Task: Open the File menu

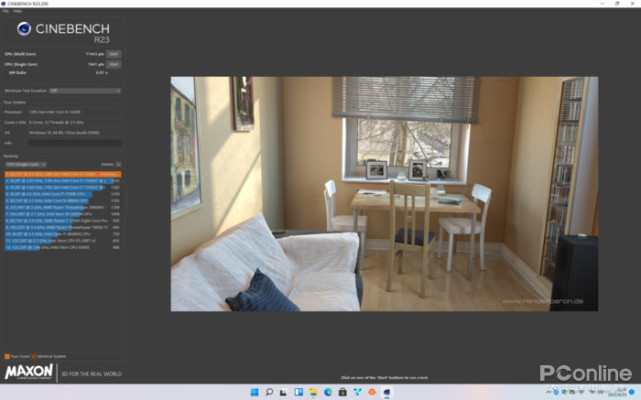Action: point(5,11)
